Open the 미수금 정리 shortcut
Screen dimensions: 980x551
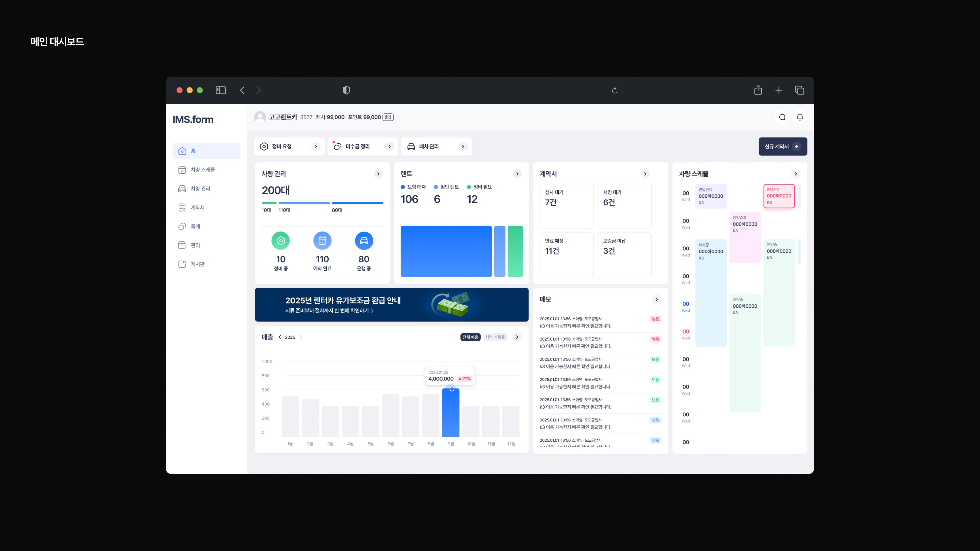(x=363, y=146)
